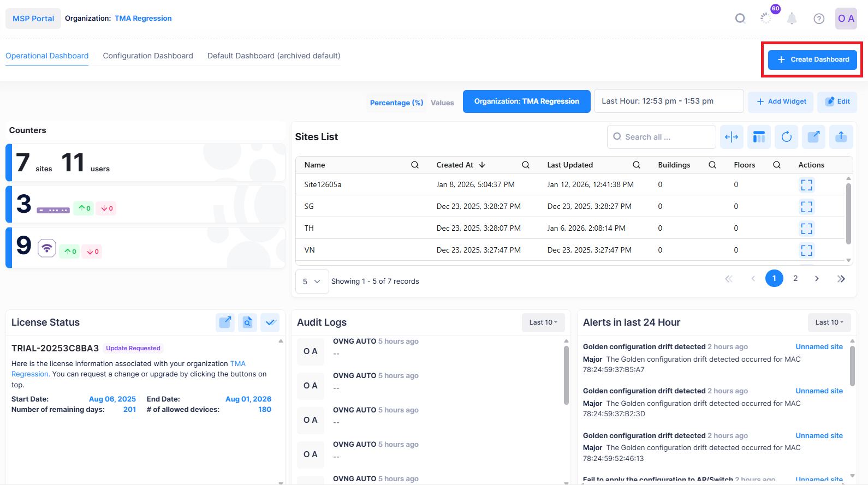Viewport: 868px width, 485px height.
Task: Expand the Site12605a row action icon
Action: pyautogui.click(x=806, y=185)
